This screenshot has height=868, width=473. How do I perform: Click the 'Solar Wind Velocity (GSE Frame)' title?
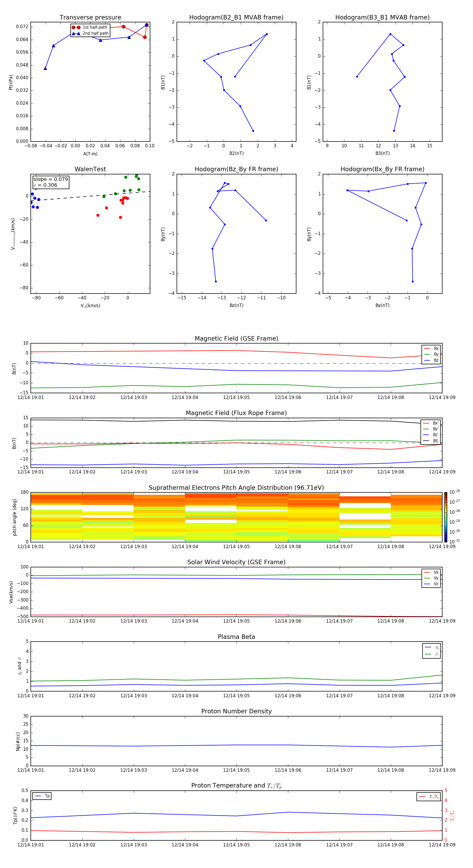236,562
